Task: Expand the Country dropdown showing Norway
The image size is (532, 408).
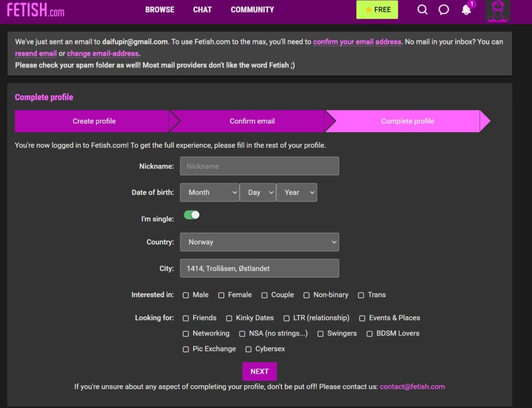Action: 259,242
